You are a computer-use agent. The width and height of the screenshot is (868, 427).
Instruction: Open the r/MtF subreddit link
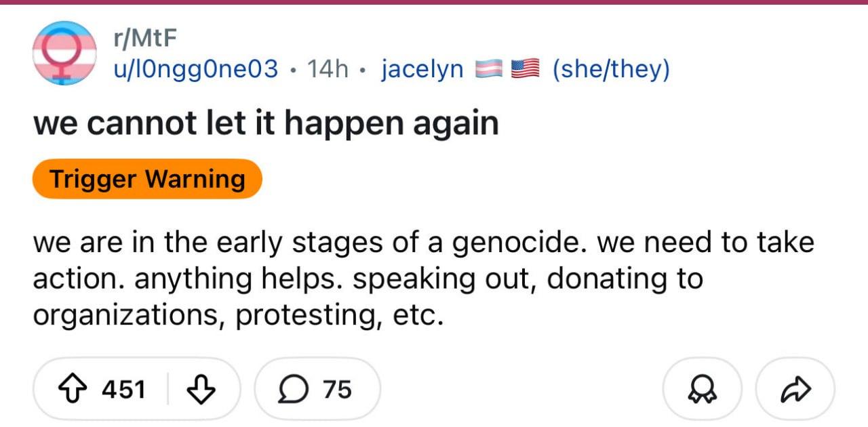pos(144,39)
